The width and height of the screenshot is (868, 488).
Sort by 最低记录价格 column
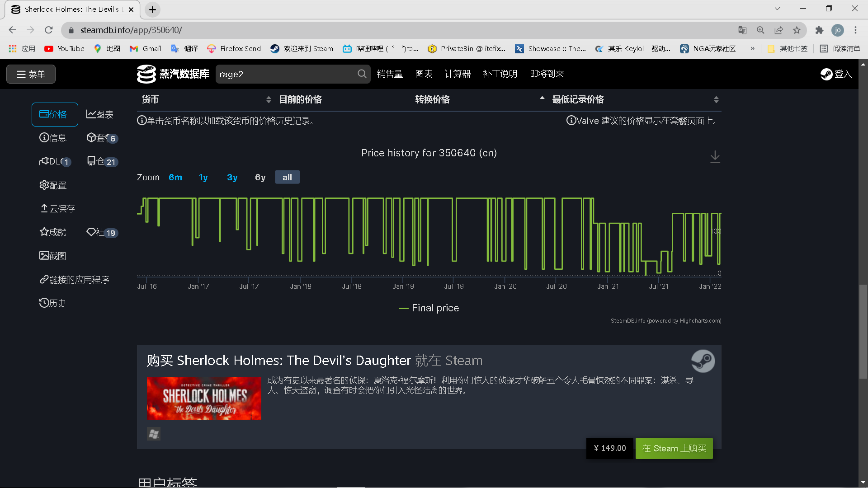[578, 99]
